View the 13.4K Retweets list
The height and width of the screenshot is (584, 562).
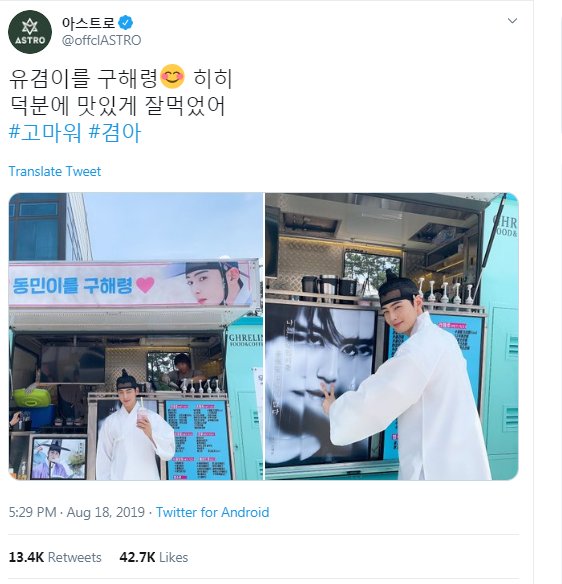pos(55,557)
